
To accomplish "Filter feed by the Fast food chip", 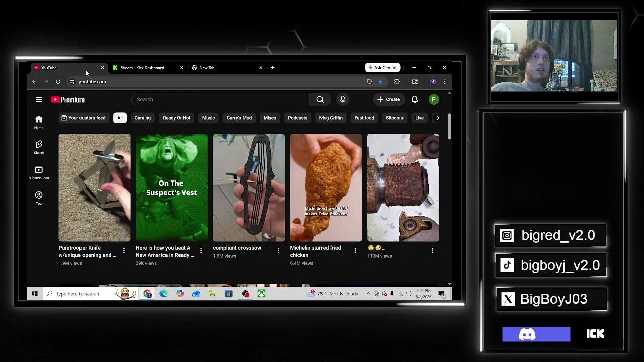I will pyautogui.click(x=364, y=118).
